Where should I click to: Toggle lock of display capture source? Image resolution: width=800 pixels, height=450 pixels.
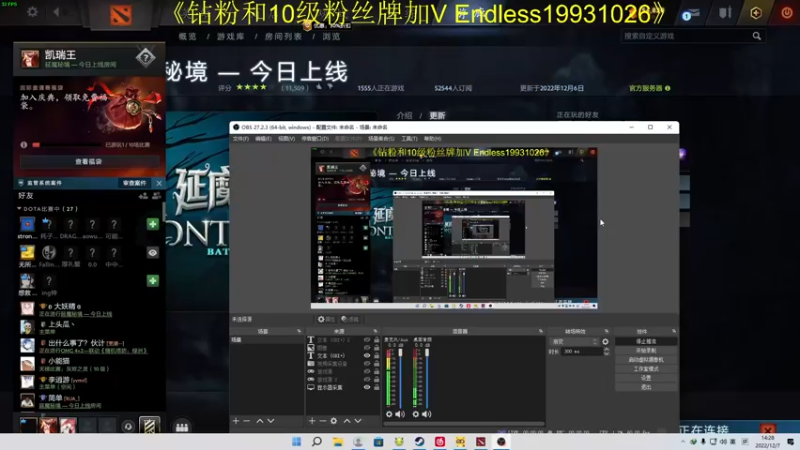(x=377, y=387)
